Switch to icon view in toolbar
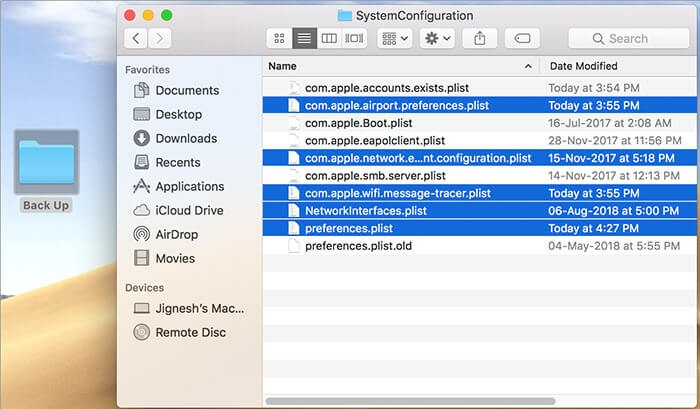 click(279, 38)
